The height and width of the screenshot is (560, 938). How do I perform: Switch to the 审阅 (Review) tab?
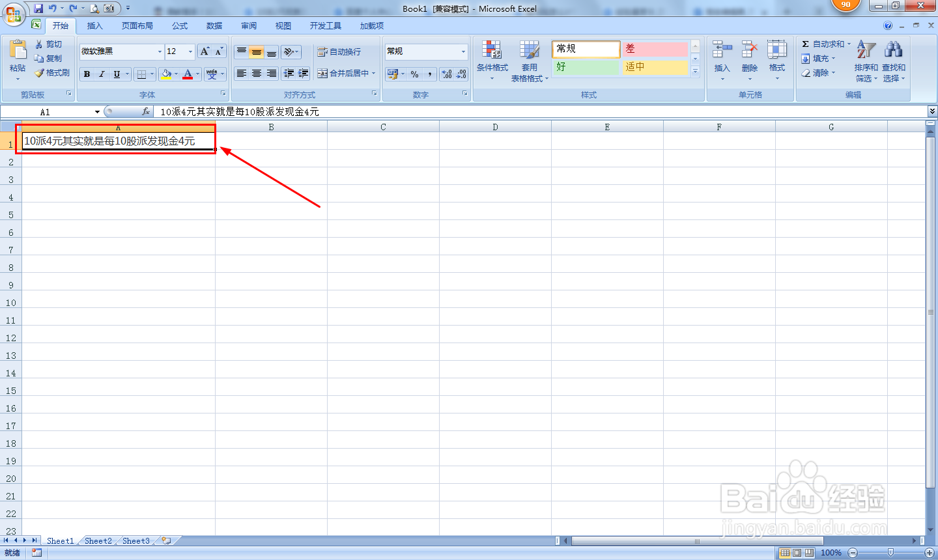[249, 26]
